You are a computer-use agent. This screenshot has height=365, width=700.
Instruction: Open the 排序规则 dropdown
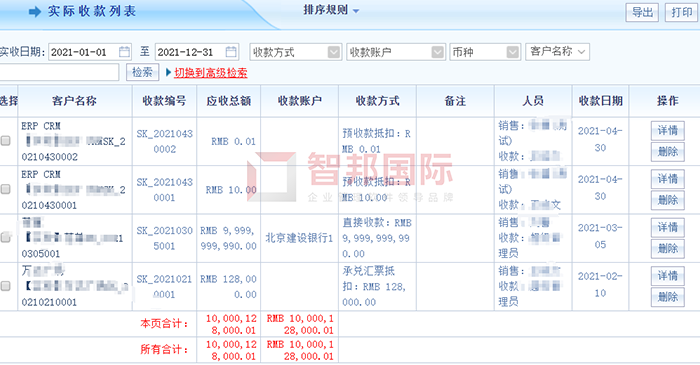(331, 10)
